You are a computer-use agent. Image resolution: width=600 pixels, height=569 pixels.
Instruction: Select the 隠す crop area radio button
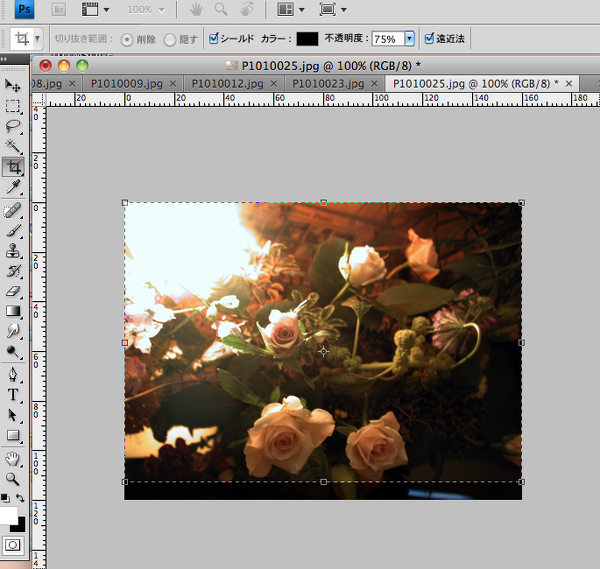pyautogui.click(x=170, y=39)
